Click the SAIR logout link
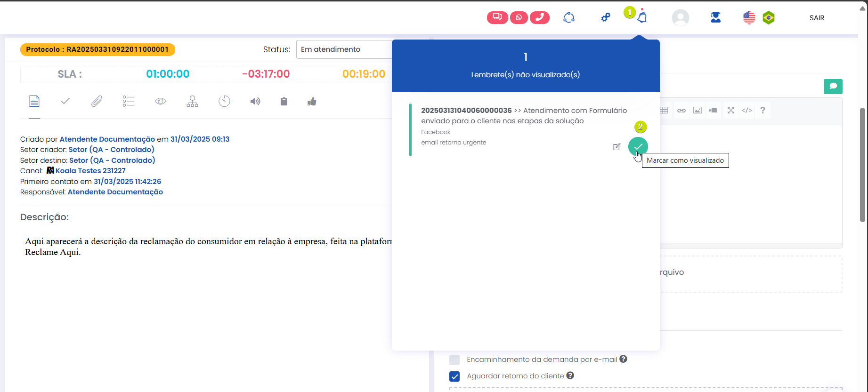Image resolution: width=868 pixels, height=392 pixels. (817, 18)
